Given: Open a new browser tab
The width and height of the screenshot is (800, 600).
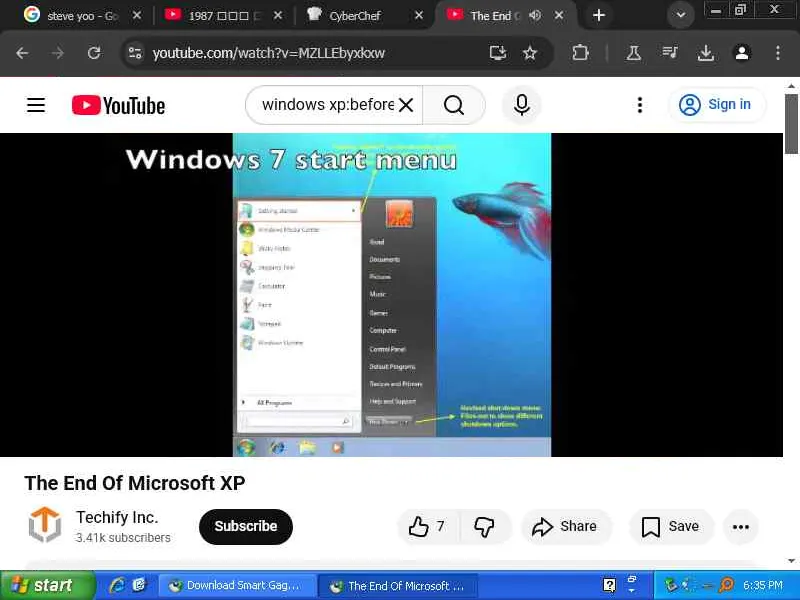Looking at the screenshot, I should point(599,15).
